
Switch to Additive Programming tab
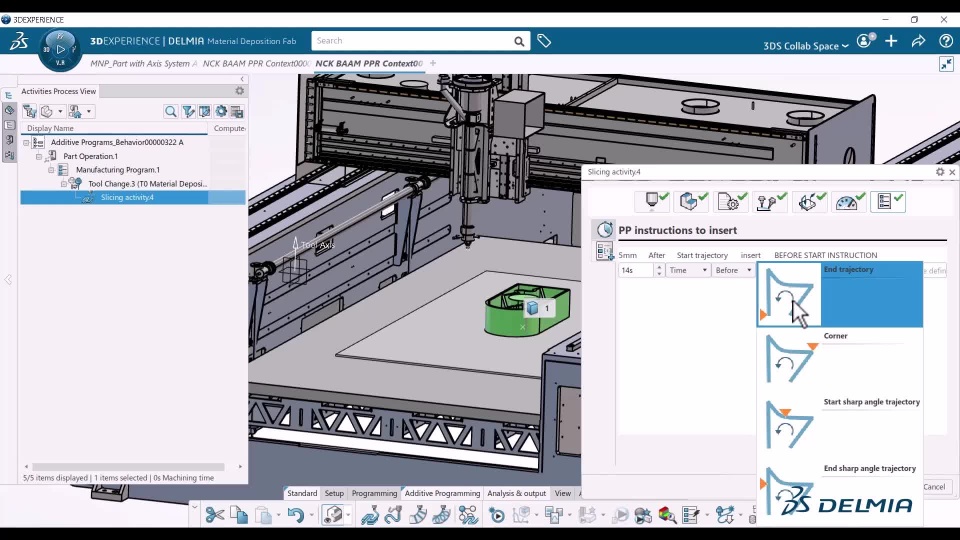(442, 493)
